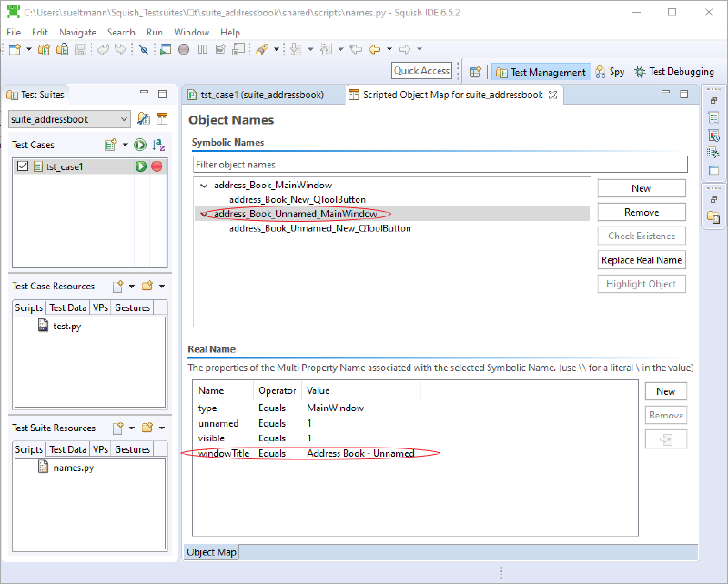Select Test Data tab in Test Case Resources

pos(67,307)
